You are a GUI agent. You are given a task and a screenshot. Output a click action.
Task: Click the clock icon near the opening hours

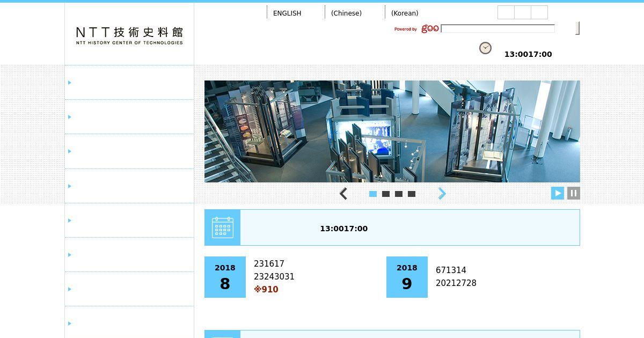click(x=485, y=48)
